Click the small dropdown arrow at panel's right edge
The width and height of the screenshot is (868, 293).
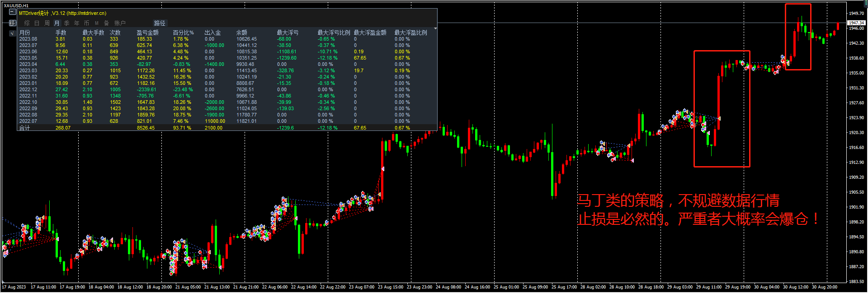(x=435, y=28)
